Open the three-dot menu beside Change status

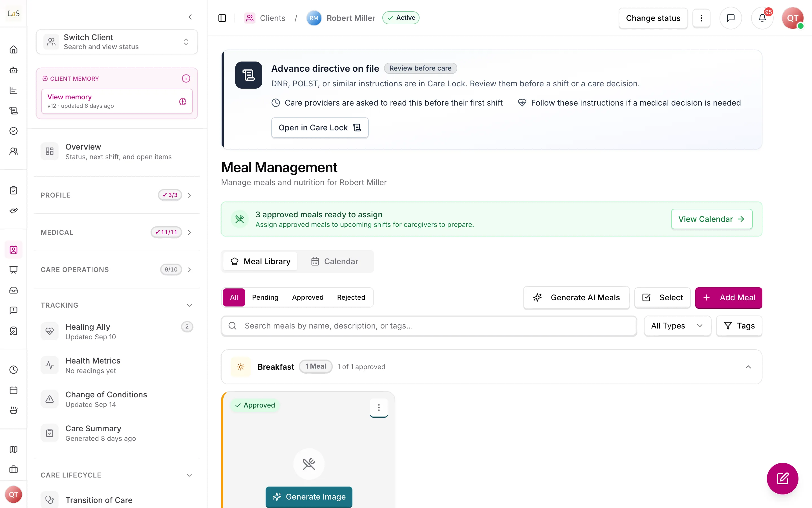[701, 18]
